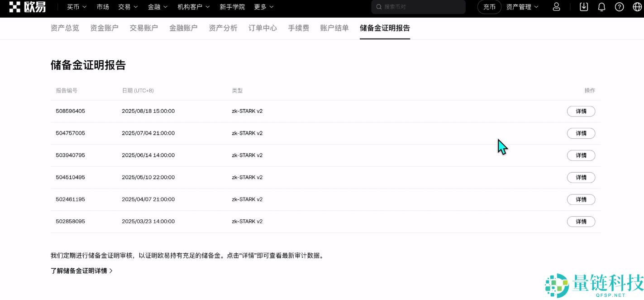Open the notification bell icon

(x=601, y=7)
